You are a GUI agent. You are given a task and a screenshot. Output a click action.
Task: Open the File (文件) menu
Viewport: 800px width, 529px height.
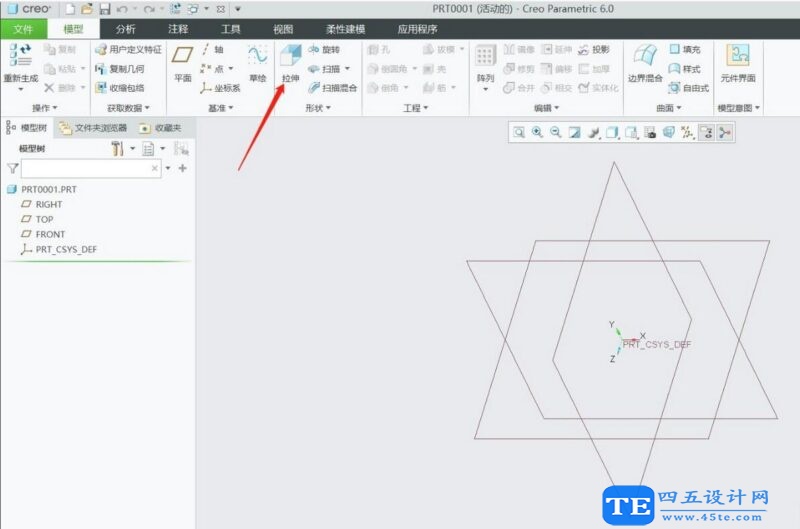24,29
